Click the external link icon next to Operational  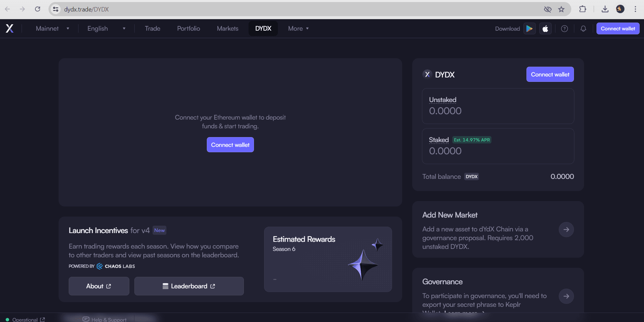tap(42, 320)
